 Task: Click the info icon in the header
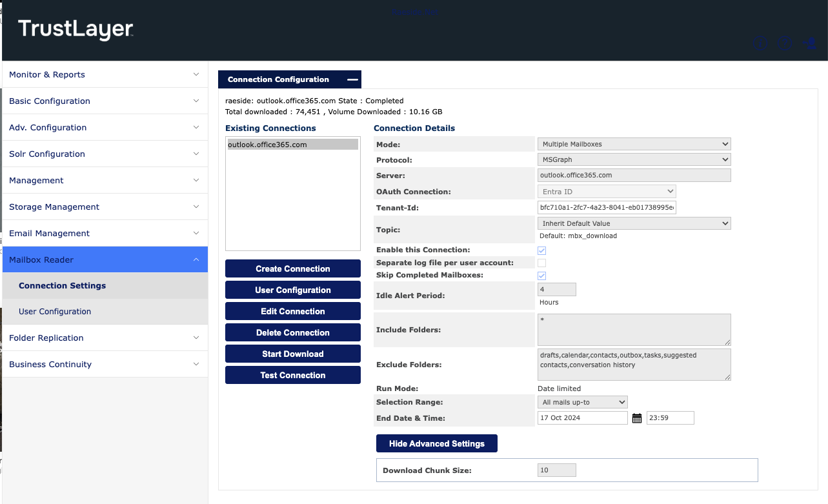761,43
